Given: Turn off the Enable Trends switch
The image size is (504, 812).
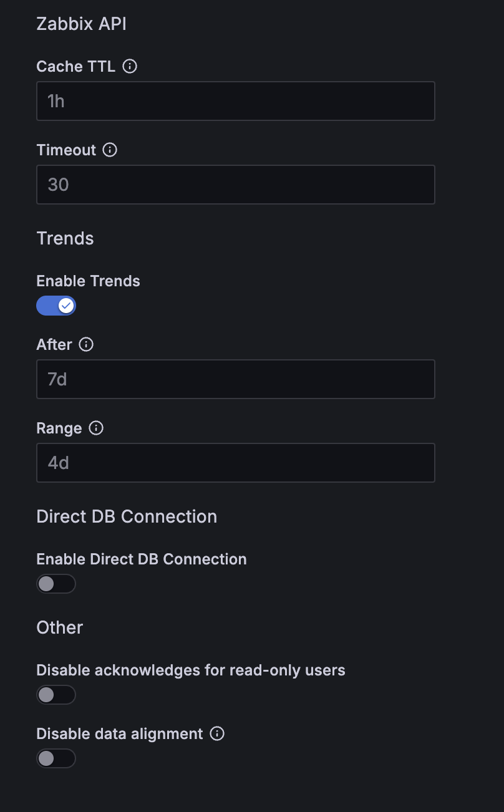Looking at the screenshot, I should (x=56, y=306).
